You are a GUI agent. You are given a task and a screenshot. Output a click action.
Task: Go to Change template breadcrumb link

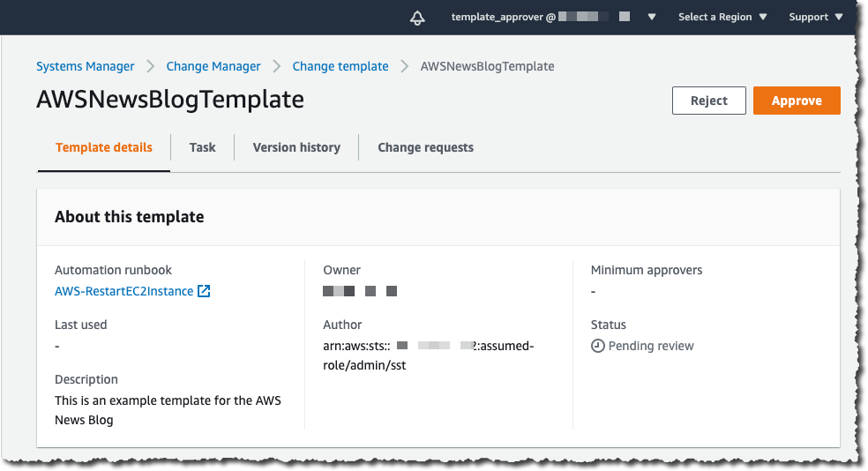pos(340,66)
